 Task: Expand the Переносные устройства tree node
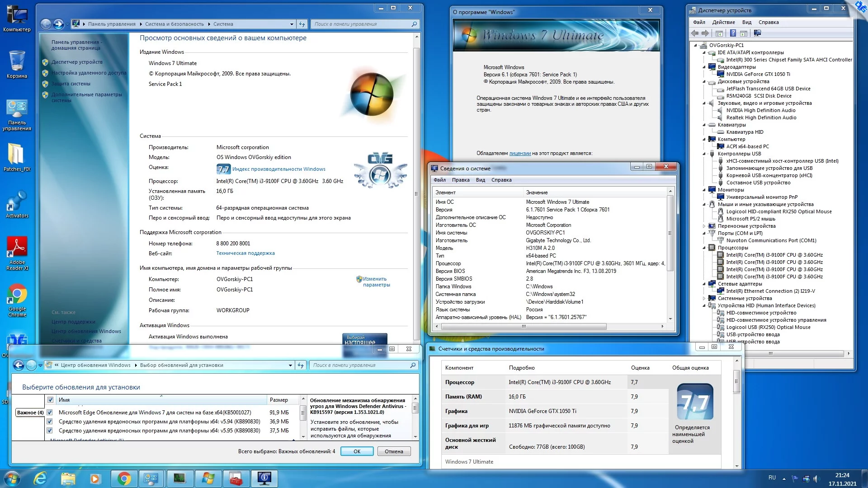point(704,226)
